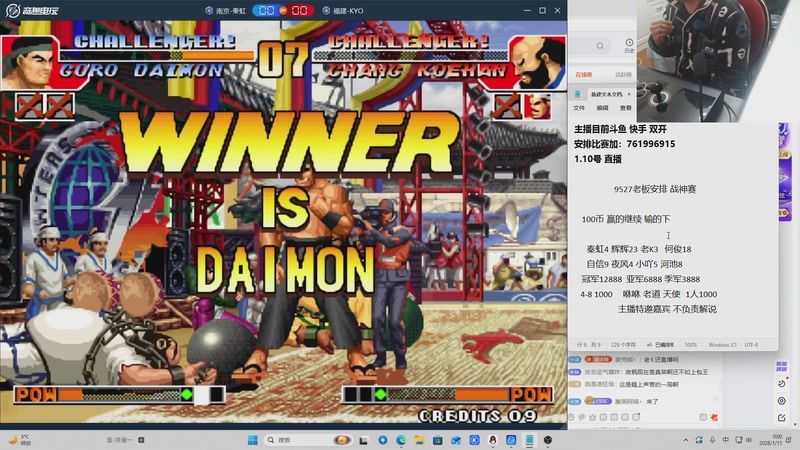
Task: Open weather widget showing 3°C
Action: (19, 440)
